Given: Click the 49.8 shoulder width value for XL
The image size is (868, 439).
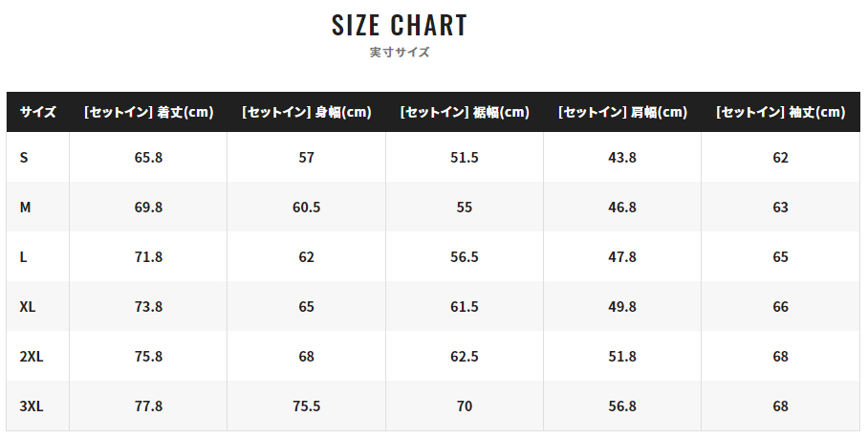Looking at the screenshot, I should click(622, 307).
